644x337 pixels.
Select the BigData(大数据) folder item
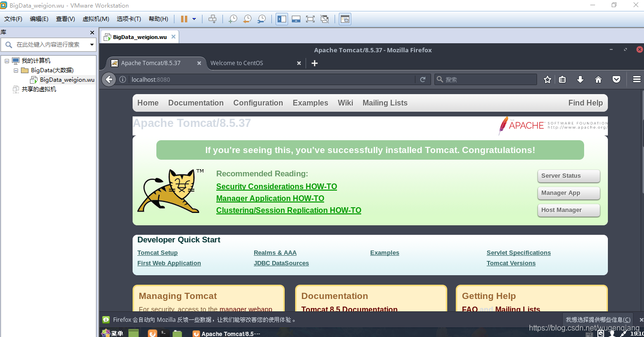click(x=52, y=70)
